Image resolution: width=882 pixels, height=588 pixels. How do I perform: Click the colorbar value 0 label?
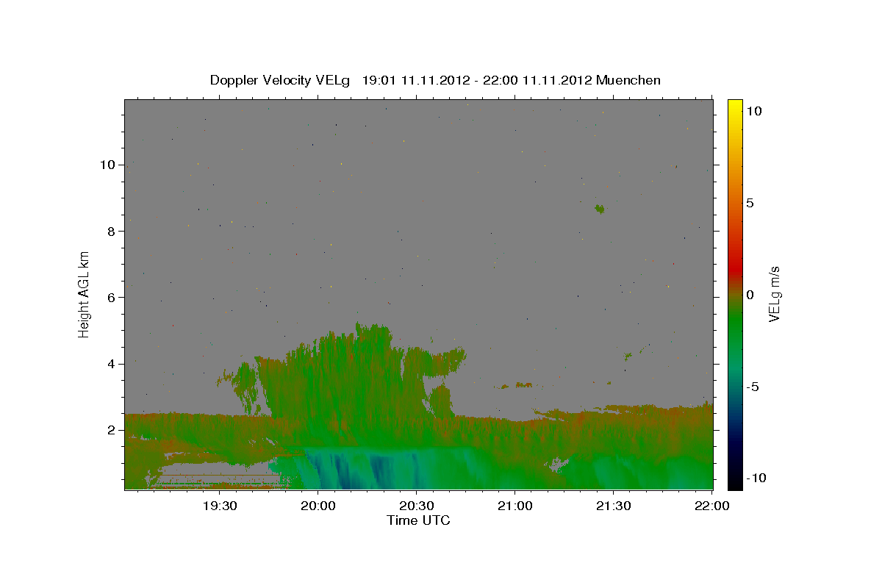coord(751,295)
